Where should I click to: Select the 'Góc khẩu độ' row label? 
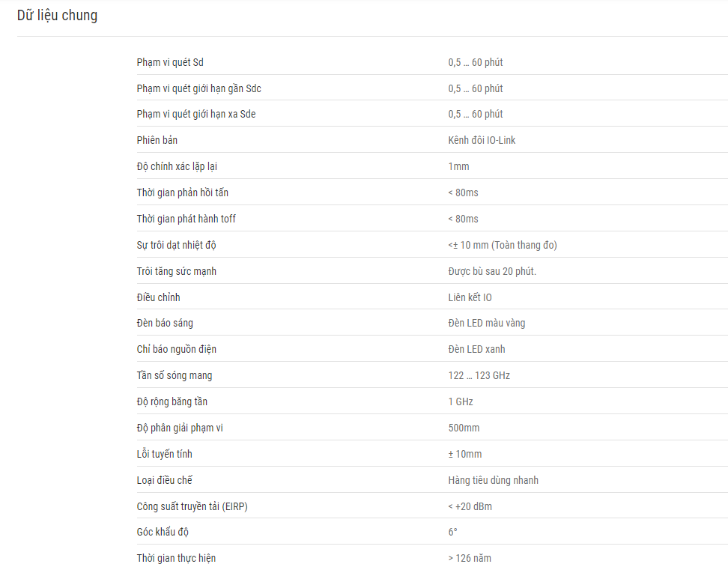pos(163,532)
